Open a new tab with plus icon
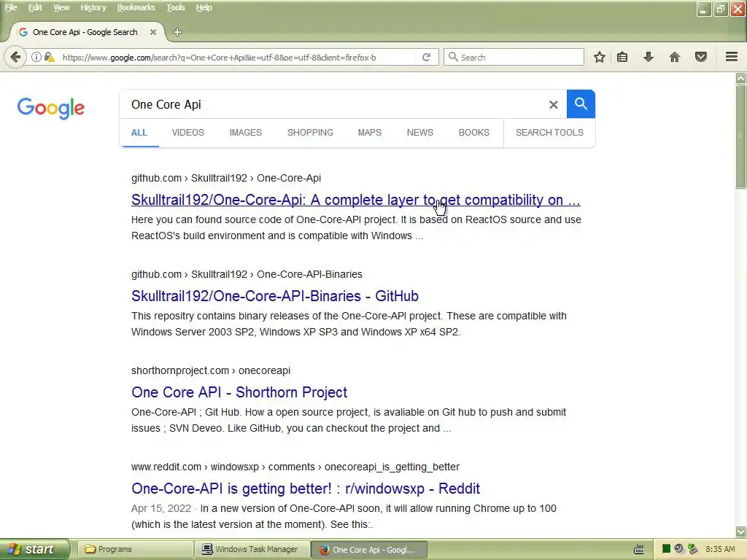The height and width of the screenshot is (560, 747). click(x=177, y=32)
